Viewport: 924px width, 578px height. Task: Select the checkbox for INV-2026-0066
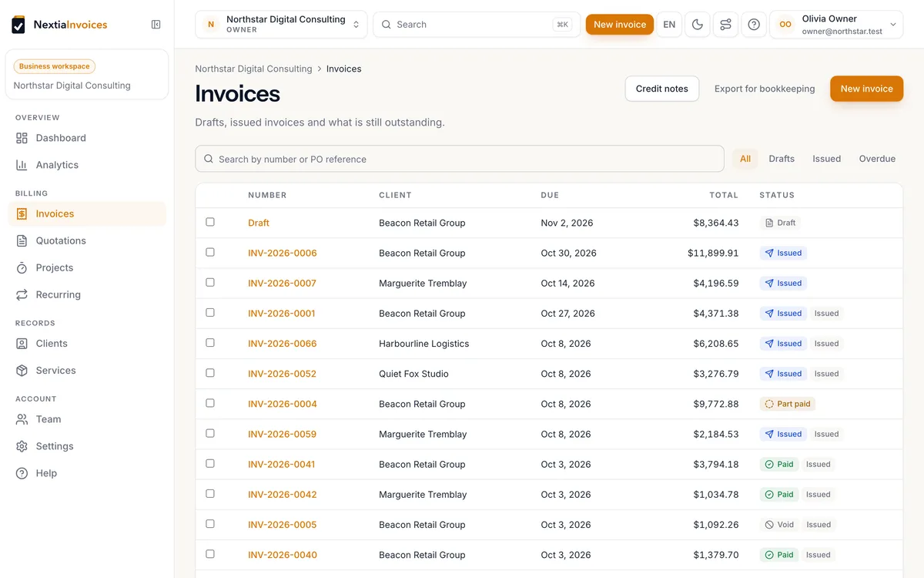pyautogui.click(x=210, y=342)
